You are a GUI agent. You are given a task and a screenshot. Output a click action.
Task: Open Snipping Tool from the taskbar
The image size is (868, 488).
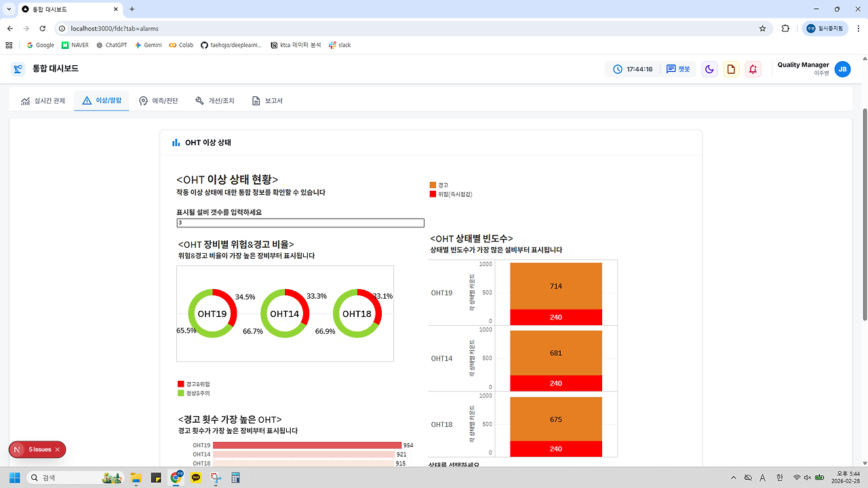pyautogui.click(x=216, y=478)
